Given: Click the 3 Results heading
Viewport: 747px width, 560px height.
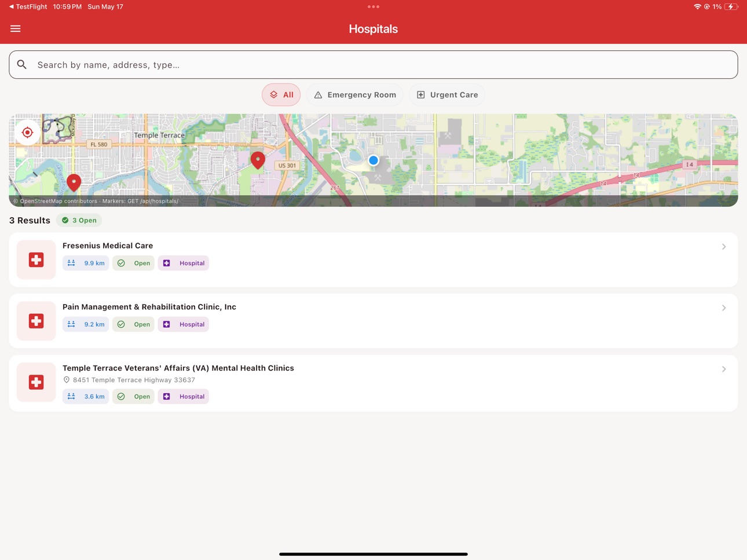Looking at the screenshot, I should pyautogui.click(x=30, y=220).
